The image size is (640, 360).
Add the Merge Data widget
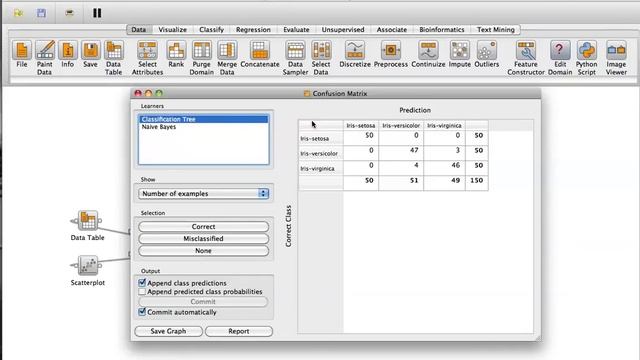coord(227,50)
